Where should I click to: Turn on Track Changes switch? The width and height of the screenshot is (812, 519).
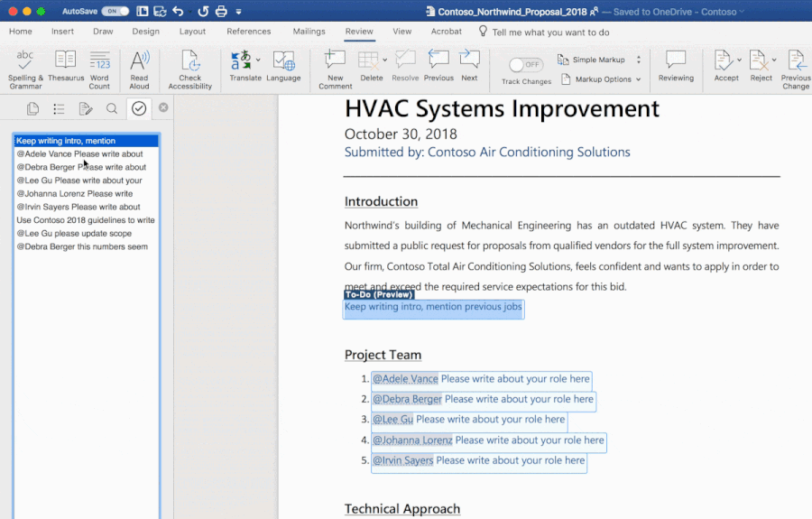pos(526,65)
